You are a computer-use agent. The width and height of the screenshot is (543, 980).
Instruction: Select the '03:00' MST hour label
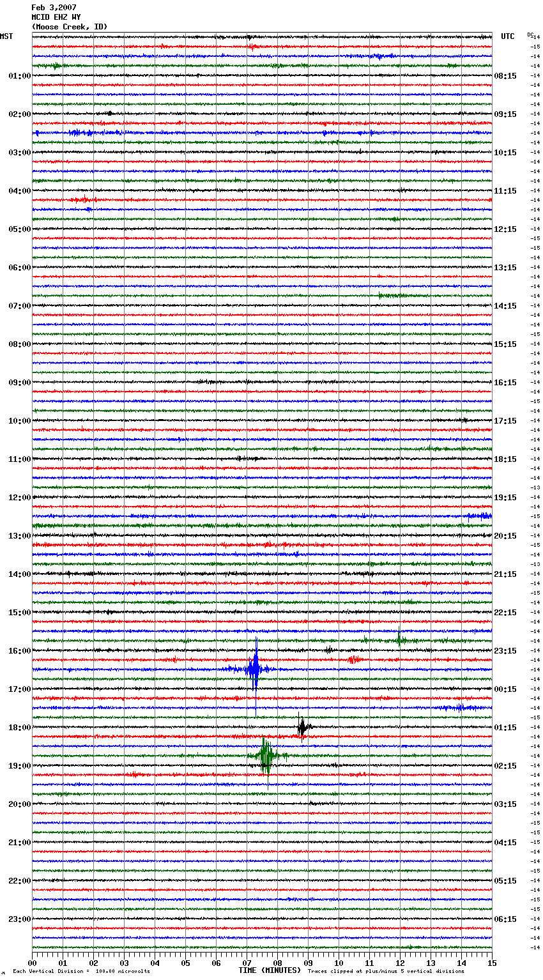click(20, 153)
